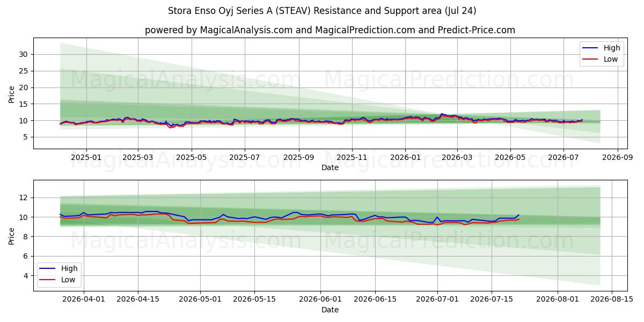Click the 2026-04-15 tick label on bottom chart
The width and height of the screenshot is (644, 322).
(138, 300)
